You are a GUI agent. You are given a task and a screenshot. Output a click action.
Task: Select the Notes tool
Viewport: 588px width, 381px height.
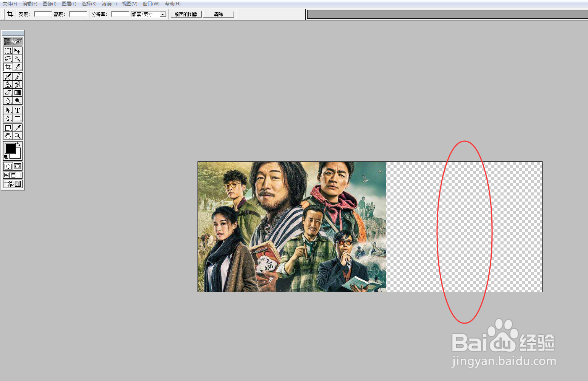click(8, 128)
